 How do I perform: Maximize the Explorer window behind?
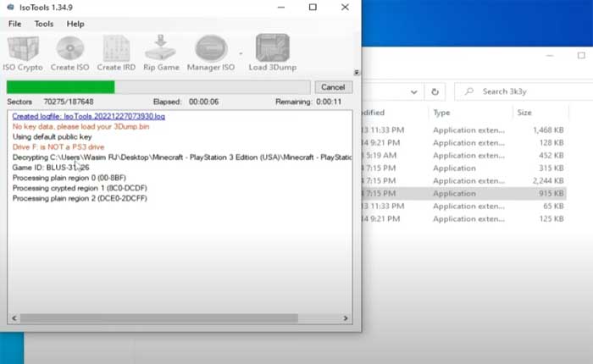(581, 56)
